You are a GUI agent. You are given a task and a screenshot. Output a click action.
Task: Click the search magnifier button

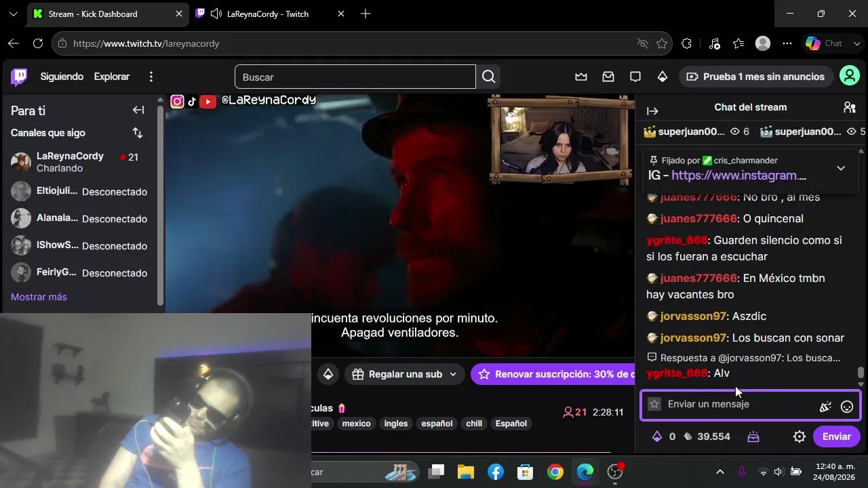point(488,77)
